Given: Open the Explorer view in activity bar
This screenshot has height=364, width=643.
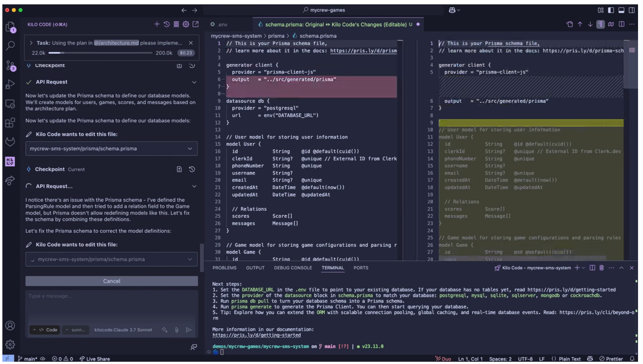Looking at the screenshot, I should (x=10, y=27).
